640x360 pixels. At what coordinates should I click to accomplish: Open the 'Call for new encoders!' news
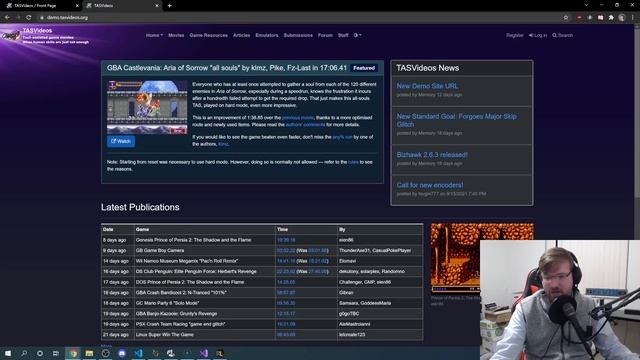pyautogui.click(x=430, y=185)
